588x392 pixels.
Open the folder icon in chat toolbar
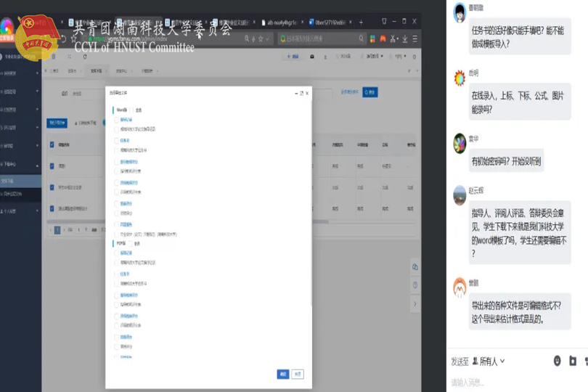coord(572,361)
